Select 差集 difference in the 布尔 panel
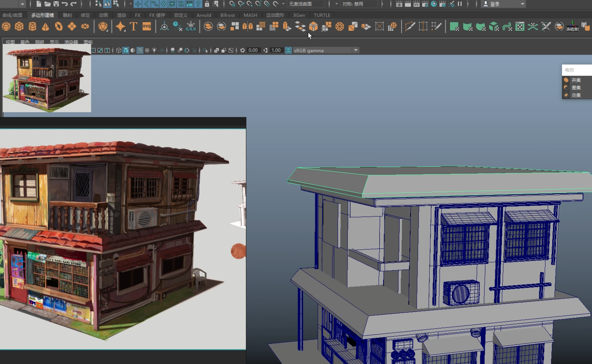This screenshot has height=364, width=592. pos(576,88)
